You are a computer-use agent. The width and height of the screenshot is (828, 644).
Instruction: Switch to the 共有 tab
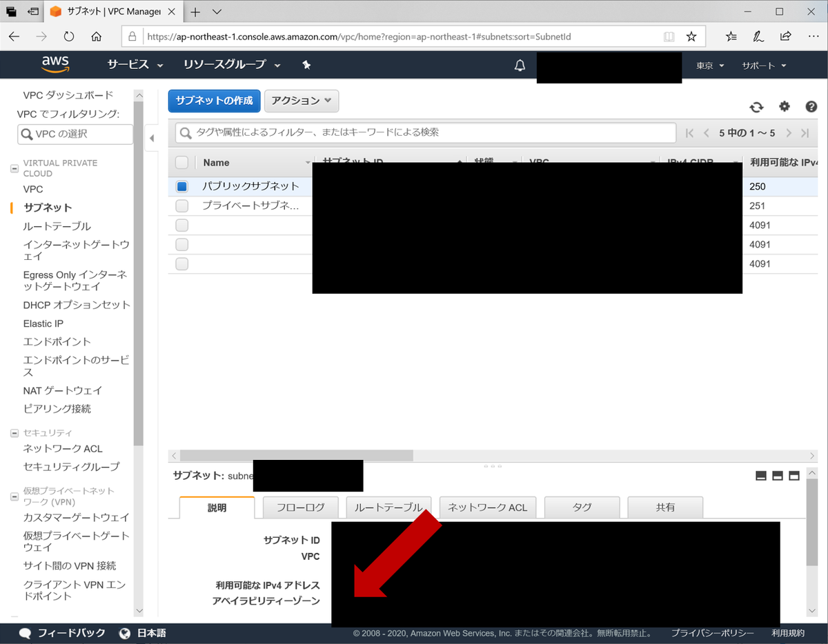click(665, 507)
